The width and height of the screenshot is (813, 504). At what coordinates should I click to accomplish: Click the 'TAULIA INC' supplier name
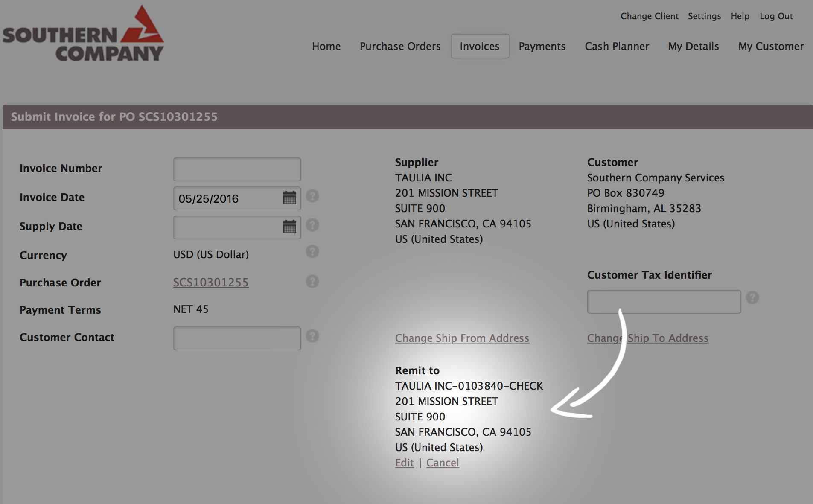[x=423, y=178]
